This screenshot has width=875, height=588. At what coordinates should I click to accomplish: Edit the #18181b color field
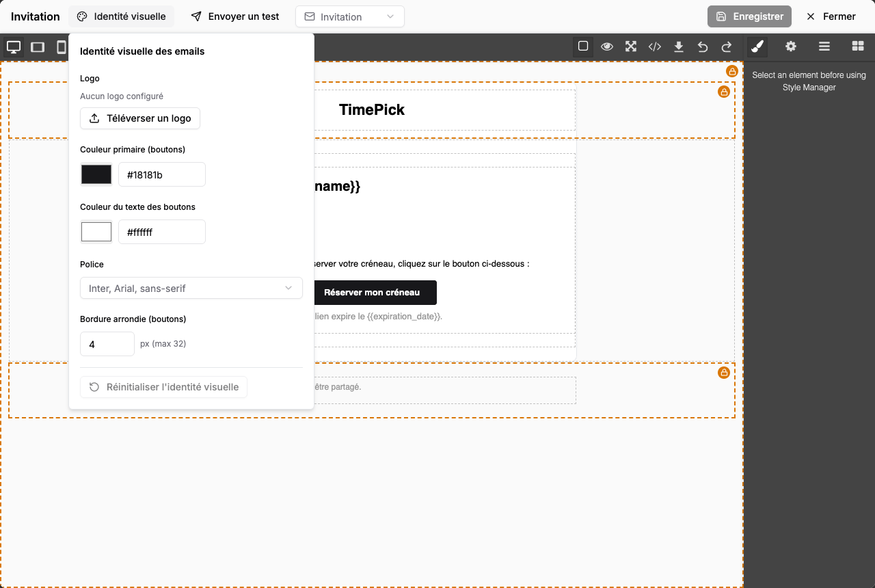(162, 174)
